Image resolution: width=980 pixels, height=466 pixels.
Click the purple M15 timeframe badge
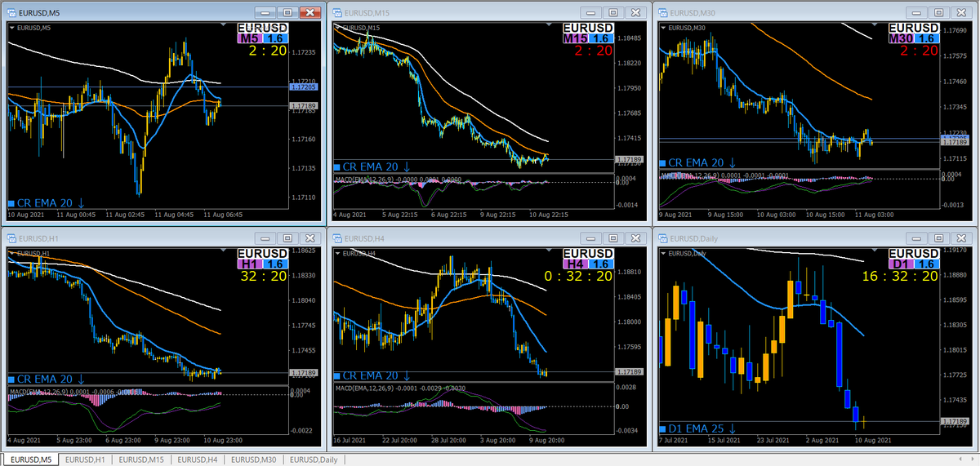tap(574, 38)
